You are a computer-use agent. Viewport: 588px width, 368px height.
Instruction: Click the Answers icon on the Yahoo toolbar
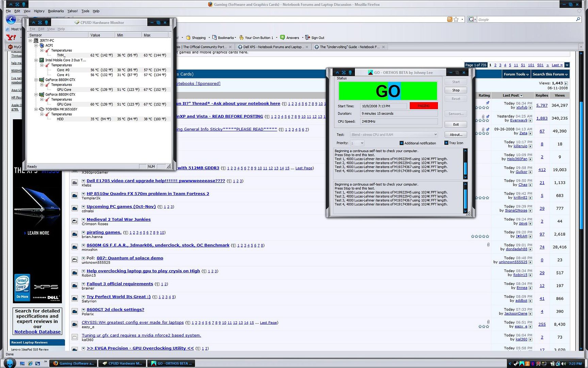tap(282, 37)
